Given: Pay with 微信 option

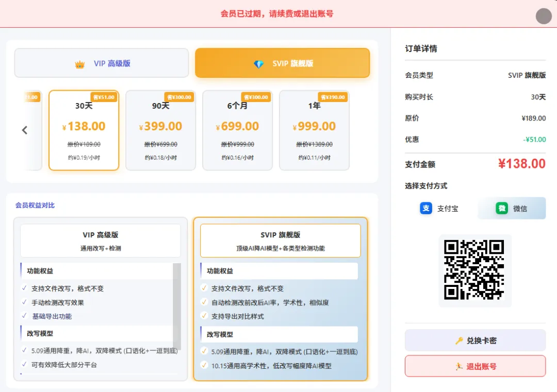Looking at the screenshot, I should click(512, 208).
